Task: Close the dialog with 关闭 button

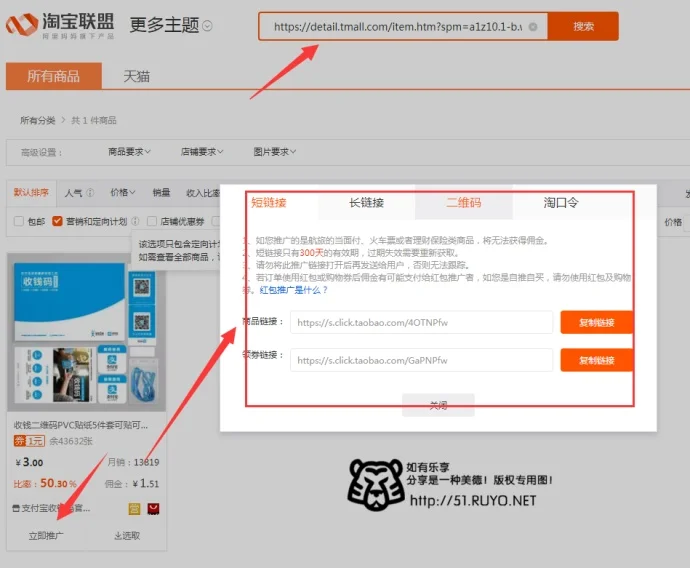Action: 438,405
